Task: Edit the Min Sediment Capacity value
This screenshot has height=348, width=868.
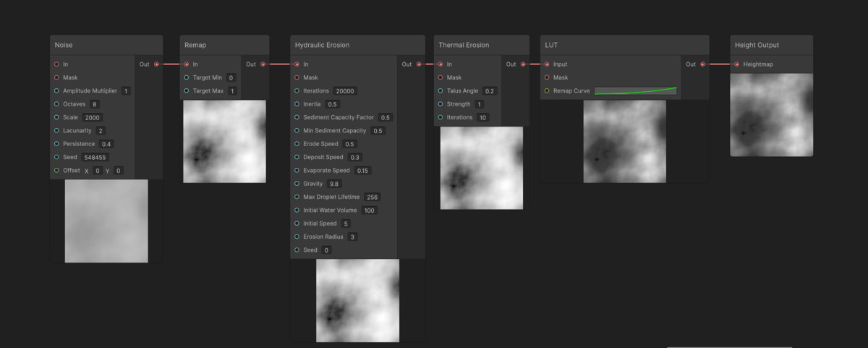Action: (378, 131)
